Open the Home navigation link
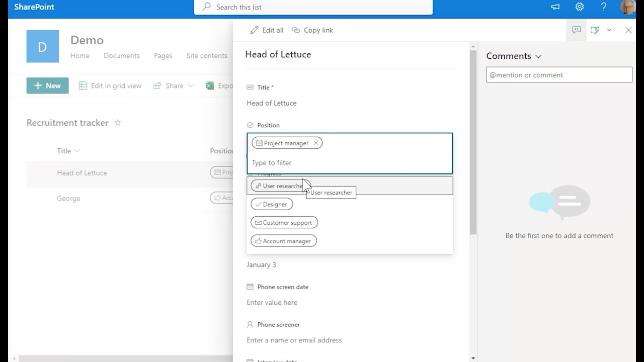Screen dimensions: 644x362 (80, 56)
